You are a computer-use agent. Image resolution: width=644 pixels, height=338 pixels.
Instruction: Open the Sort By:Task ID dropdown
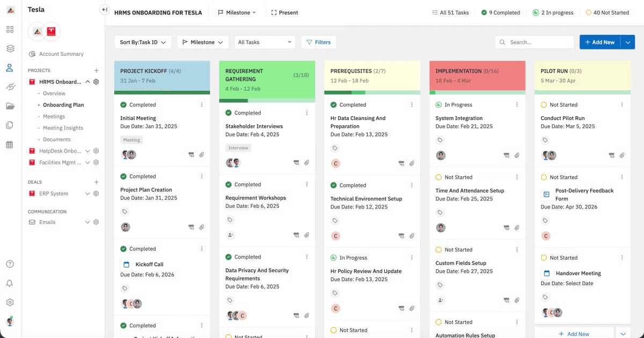143,41
